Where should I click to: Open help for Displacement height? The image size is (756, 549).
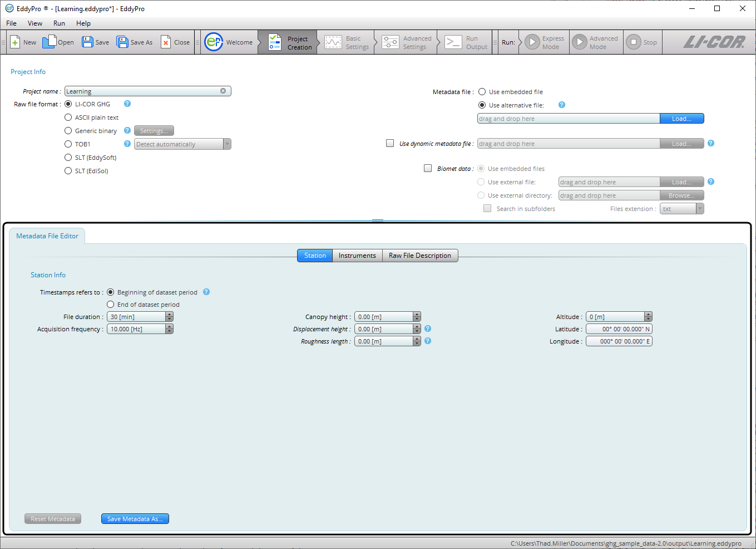click(428, 329)
